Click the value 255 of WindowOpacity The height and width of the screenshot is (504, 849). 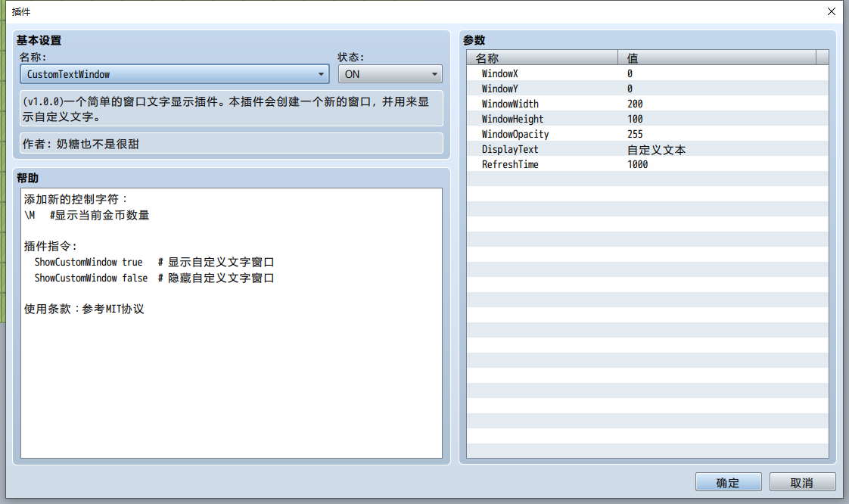click(x=635, y=134)
